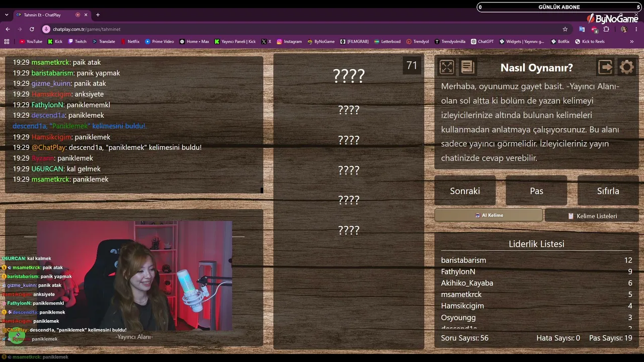Viewport: 644px width, 362px height.
Task: Open the Prime Video bookmark
Action: (x=159, y=42)
